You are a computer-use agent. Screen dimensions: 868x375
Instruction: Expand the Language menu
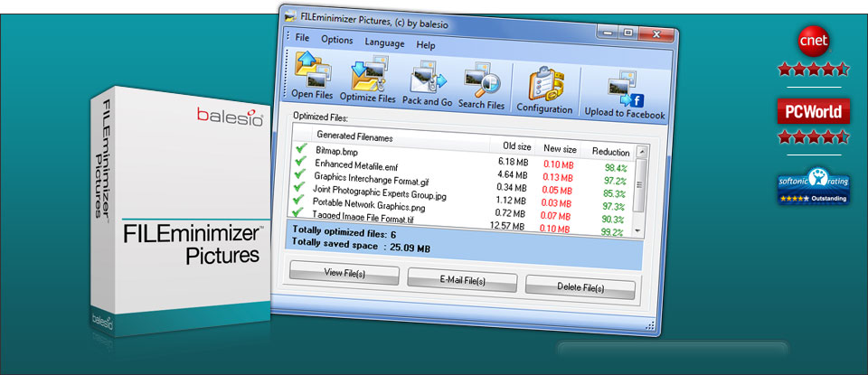point(384,42)
